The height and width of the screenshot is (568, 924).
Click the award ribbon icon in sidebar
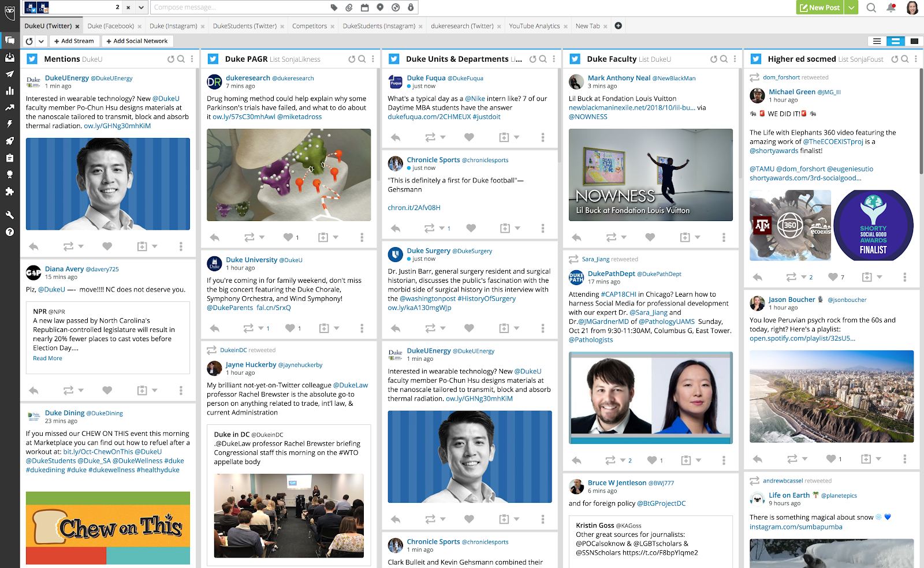[x=9, y=174]
